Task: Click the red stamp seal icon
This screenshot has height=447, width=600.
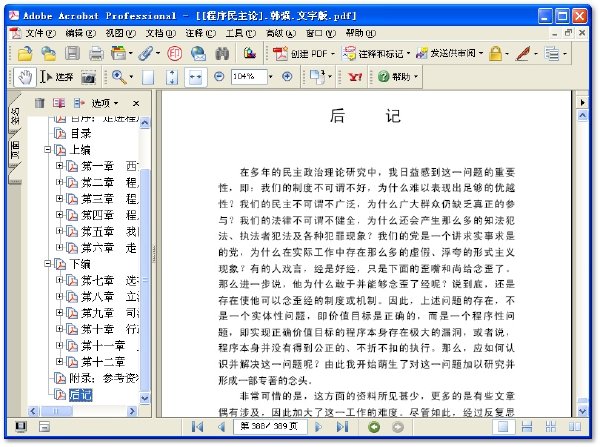Action: [x=174, y=54]
